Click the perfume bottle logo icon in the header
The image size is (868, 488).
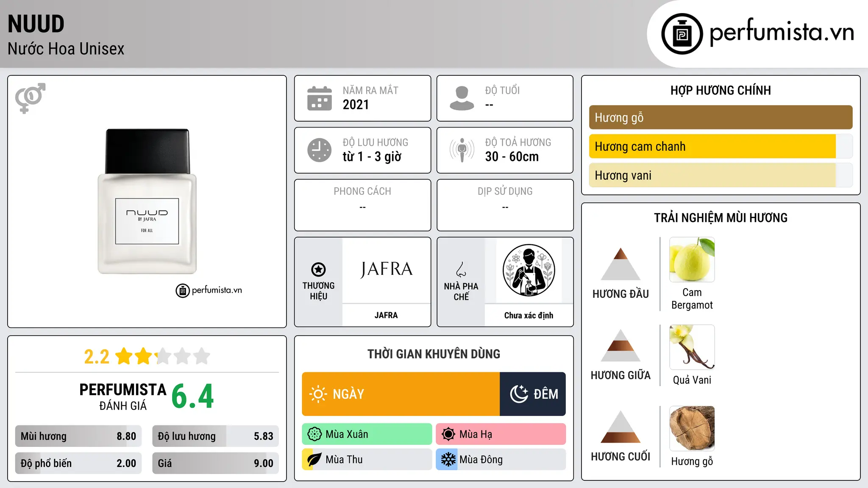[682, 34]
